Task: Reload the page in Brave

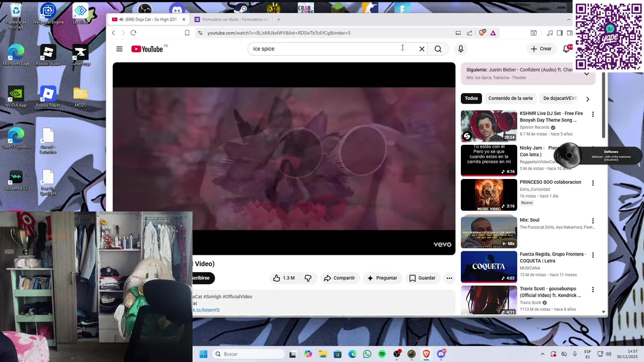Action: (133, 33)
